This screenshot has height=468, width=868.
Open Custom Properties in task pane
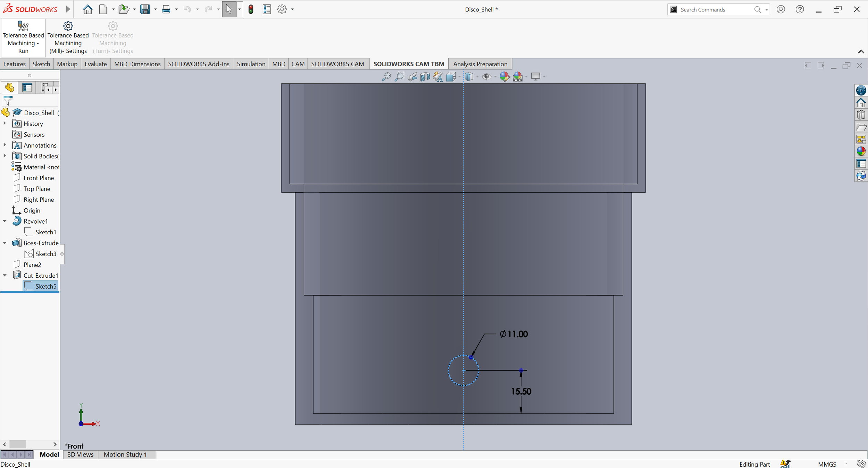click(x=861, y=164)
